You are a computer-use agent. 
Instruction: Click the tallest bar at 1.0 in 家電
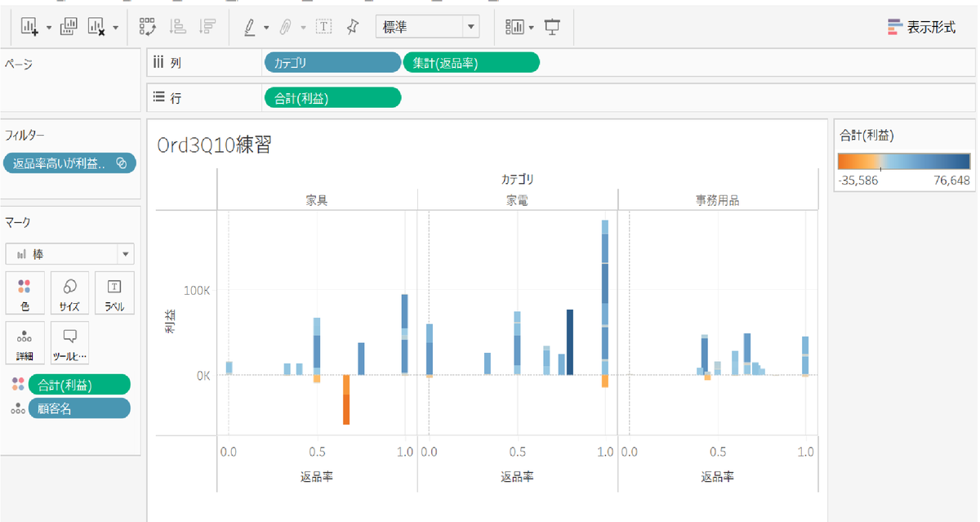pos(605,298)
